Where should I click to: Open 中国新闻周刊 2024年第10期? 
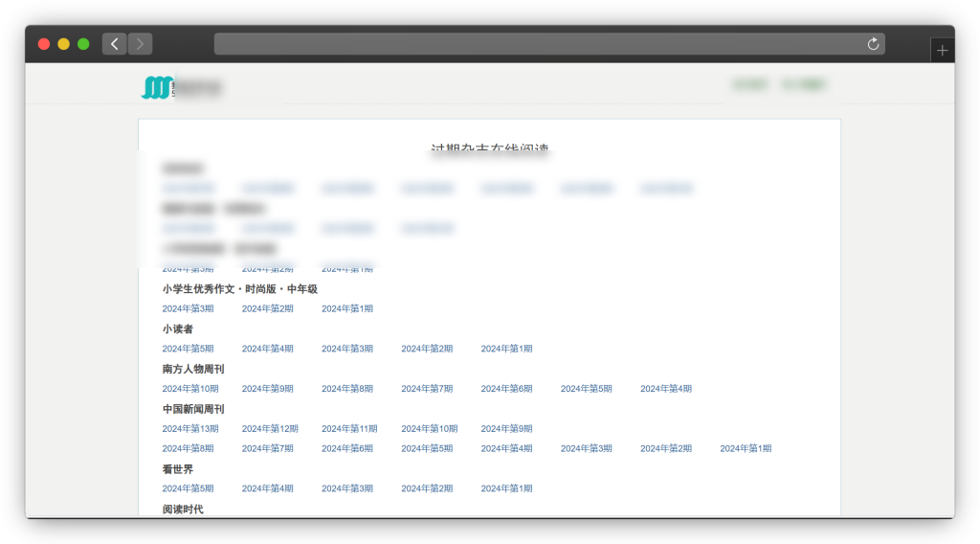[x=430, y=429]
